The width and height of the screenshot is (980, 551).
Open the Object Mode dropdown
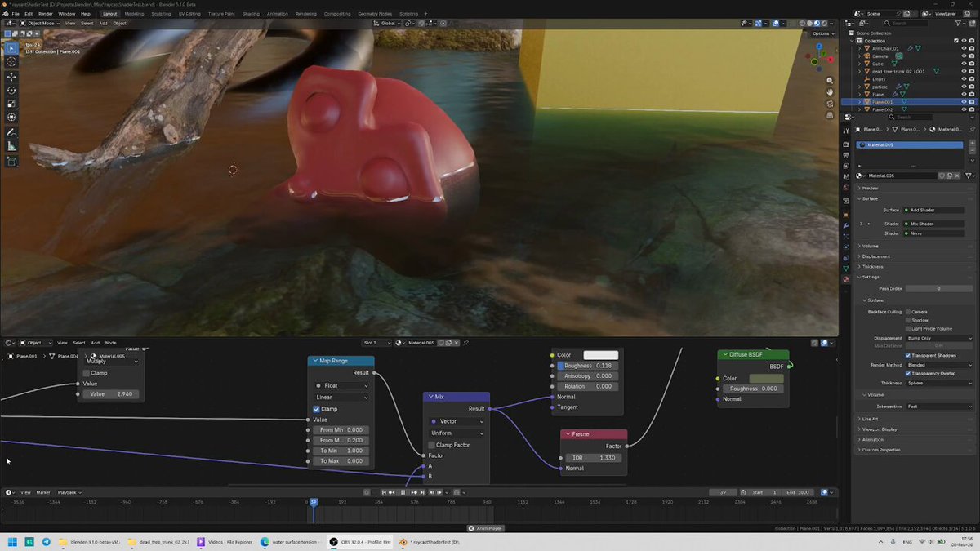[x=40, y=24]
